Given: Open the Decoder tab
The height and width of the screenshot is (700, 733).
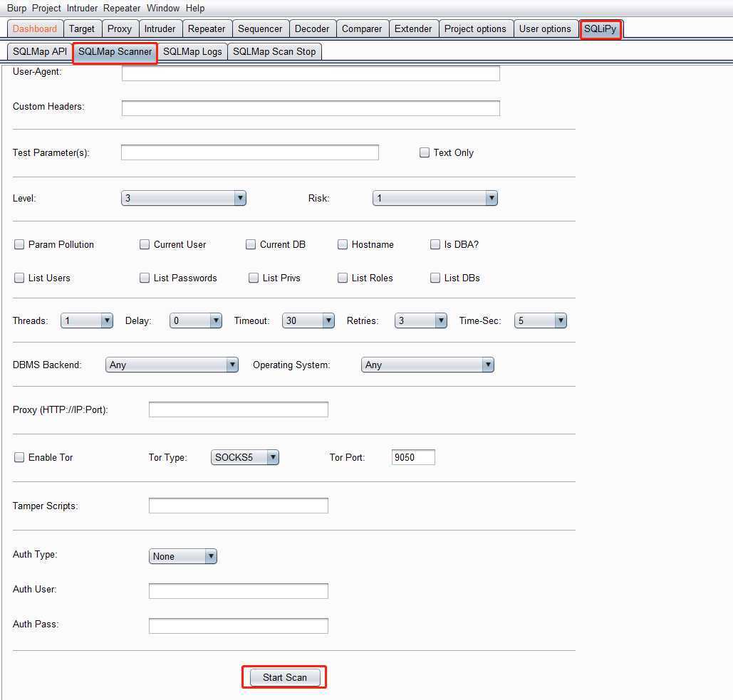Looking at the screenshot, I should pyautogui.click(x=312, y=29).
